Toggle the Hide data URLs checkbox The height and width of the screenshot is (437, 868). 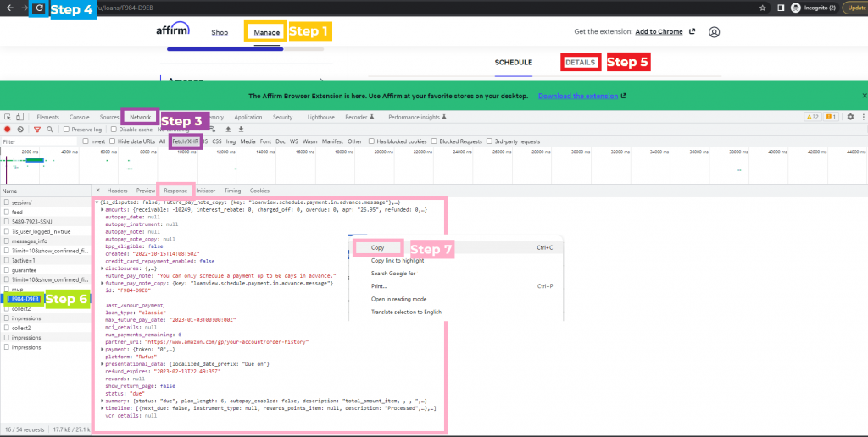pos(111,141)
